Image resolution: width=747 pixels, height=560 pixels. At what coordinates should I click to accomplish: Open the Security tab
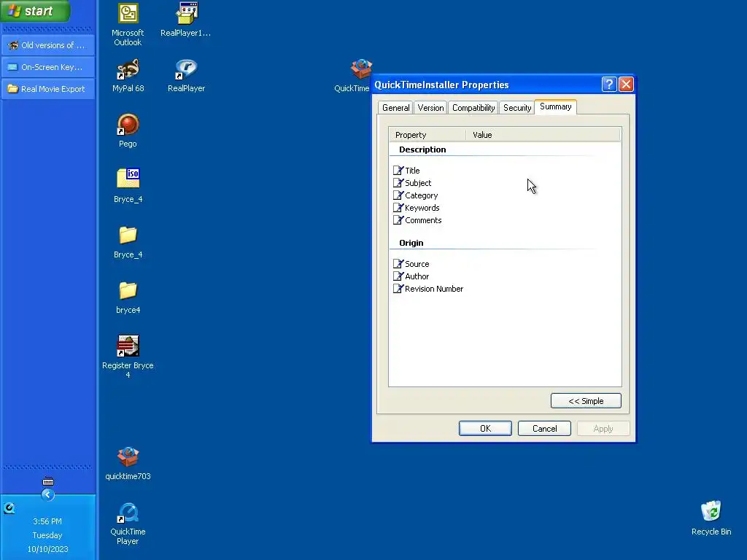[517, 108]
